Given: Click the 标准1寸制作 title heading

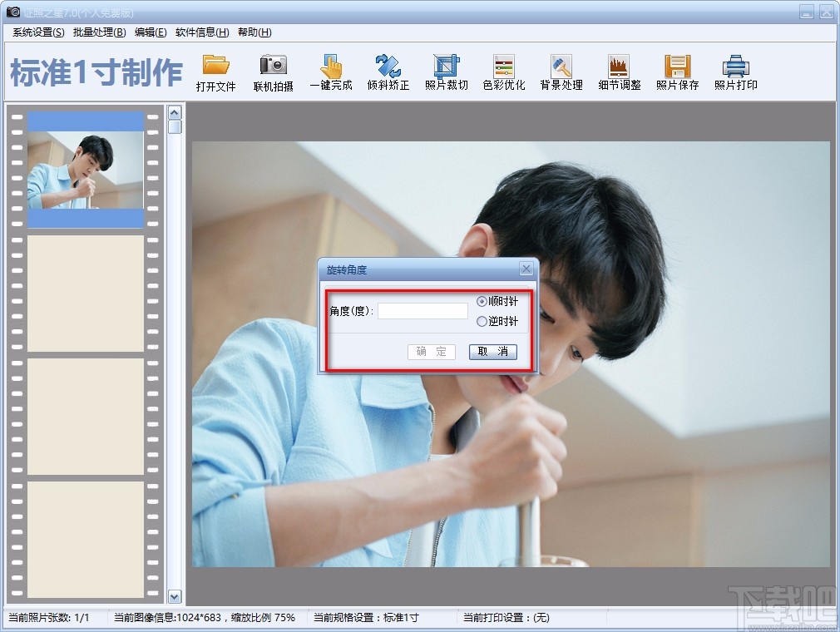Looking at the screenshot, I should point(96,72).
